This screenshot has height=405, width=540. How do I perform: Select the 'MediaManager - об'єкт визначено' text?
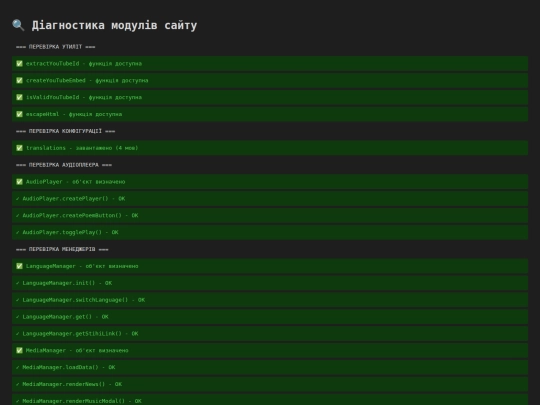point(77,350)
